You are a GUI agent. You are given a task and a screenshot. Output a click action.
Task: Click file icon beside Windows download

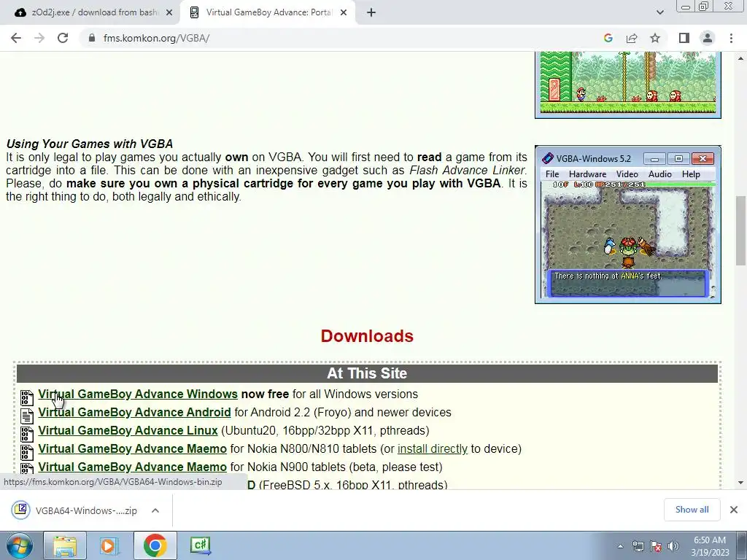(27, 397)
